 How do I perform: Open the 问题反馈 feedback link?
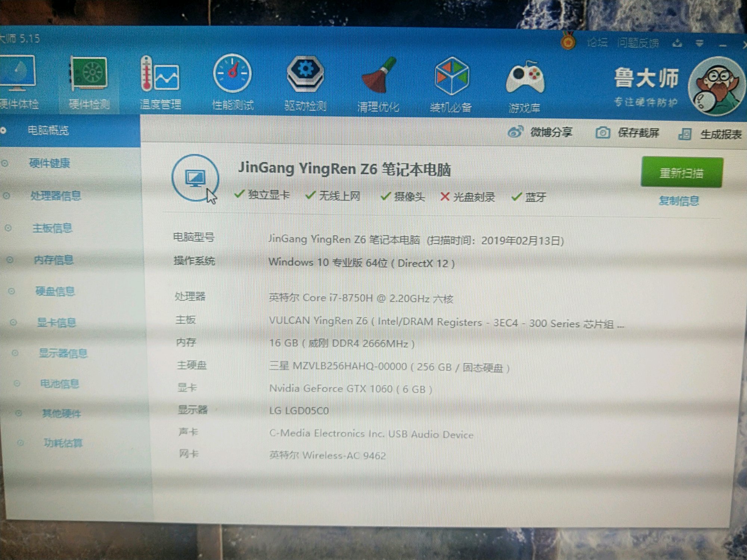(638, 43)
